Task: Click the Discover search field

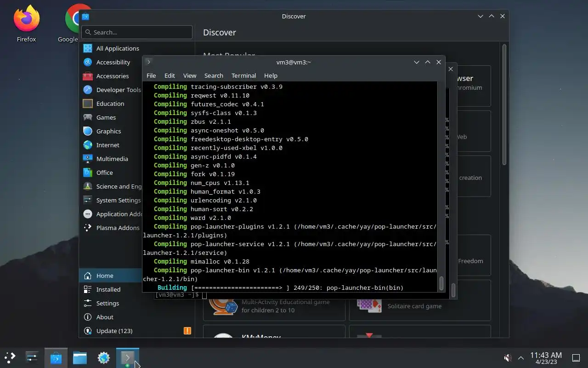Action: [x=137, y=32]
